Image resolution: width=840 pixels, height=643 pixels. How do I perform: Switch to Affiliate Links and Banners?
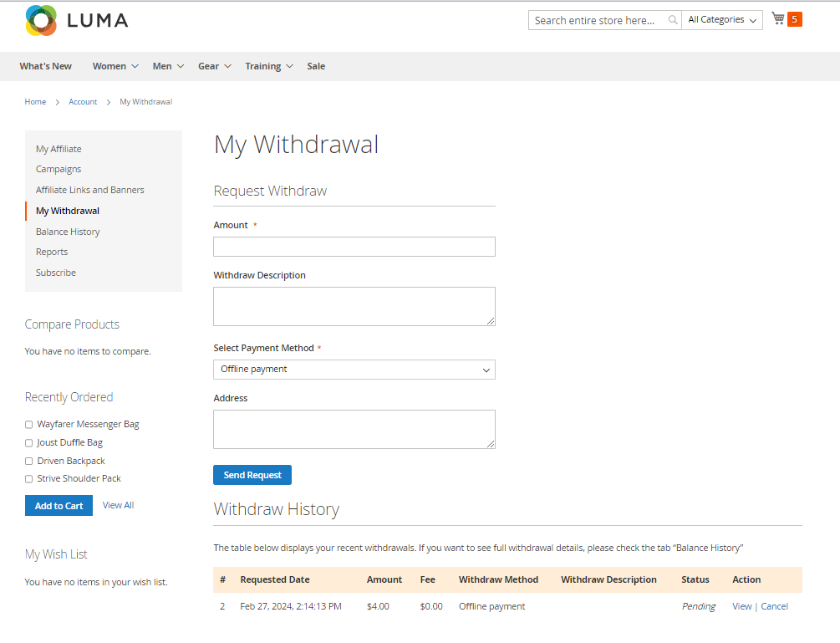(x=89, y=190)
